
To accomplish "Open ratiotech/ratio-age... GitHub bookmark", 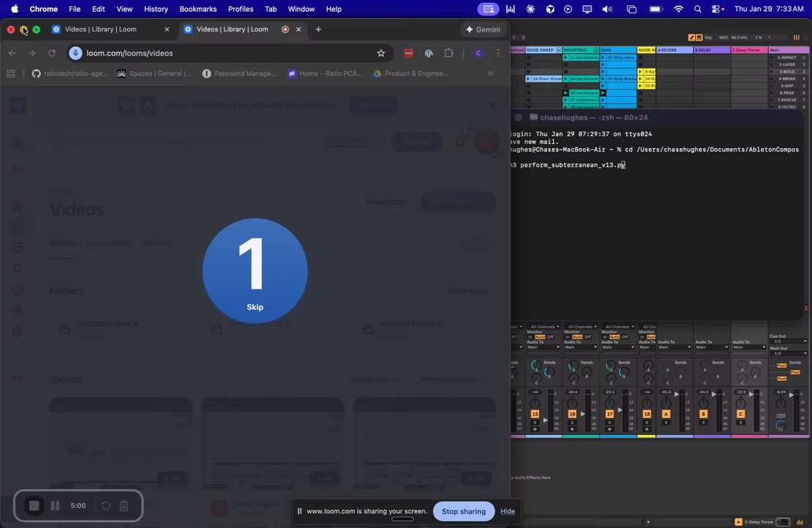I will pyautogui.click(x=70, y=73).
